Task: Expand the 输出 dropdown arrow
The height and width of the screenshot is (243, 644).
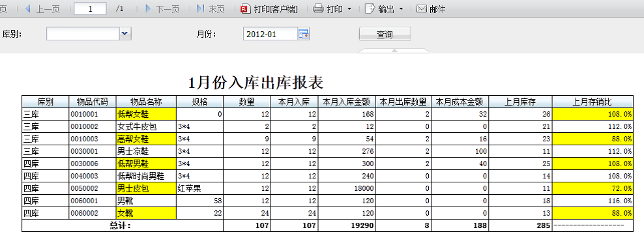Action: click(x=401, y=9)
